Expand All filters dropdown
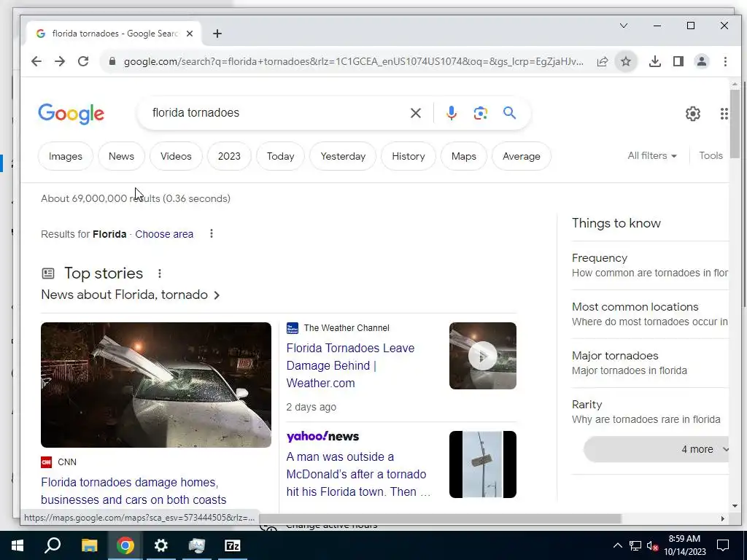The width and height of the screenshot is (747, 560). click(651, 156)
